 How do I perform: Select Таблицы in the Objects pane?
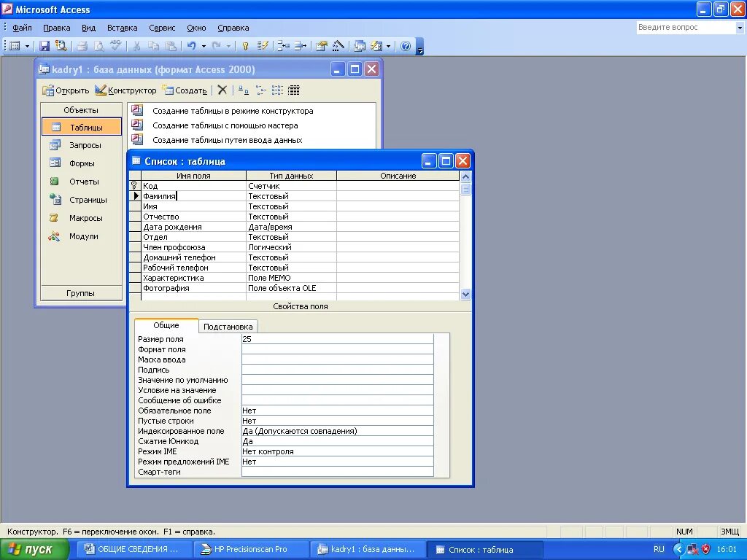click(x=82, y=127)
